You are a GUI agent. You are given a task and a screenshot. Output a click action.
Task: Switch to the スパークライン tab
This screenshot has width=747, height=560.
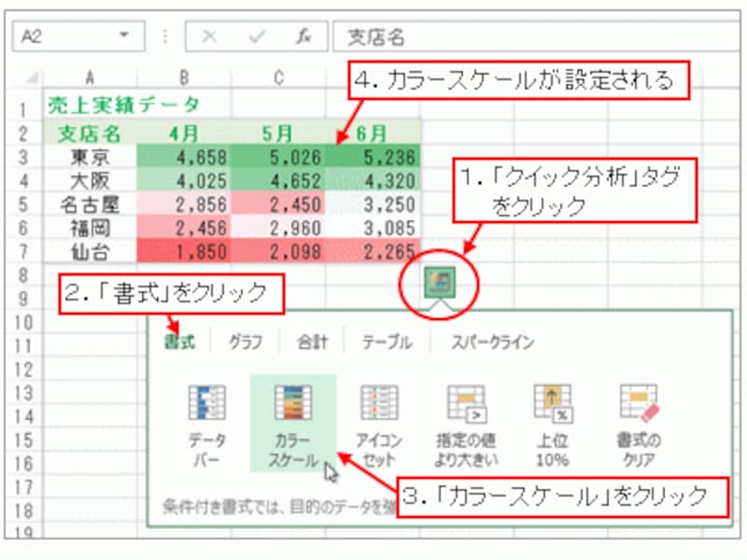pyautogui.click(x=493, y=342)
